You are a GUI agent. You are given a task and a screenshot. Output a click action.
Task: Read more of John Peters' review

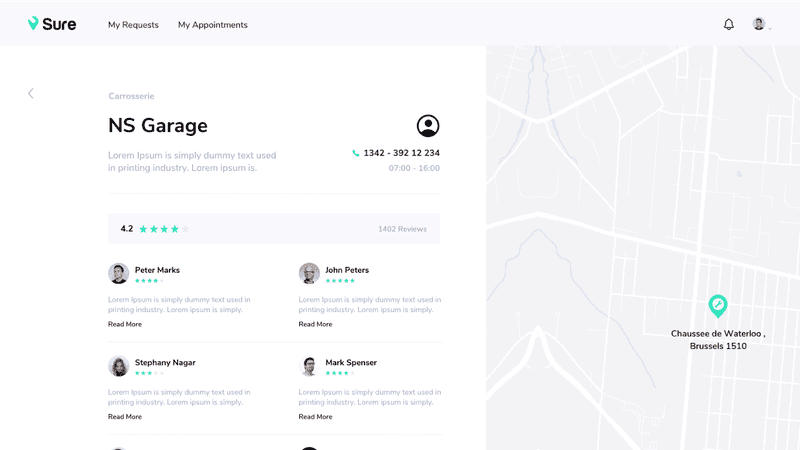(315, 324)
